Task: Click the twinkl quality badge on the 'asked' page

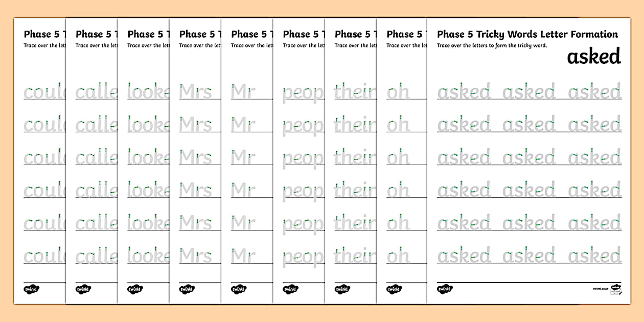Action: (x=615, y=289)
